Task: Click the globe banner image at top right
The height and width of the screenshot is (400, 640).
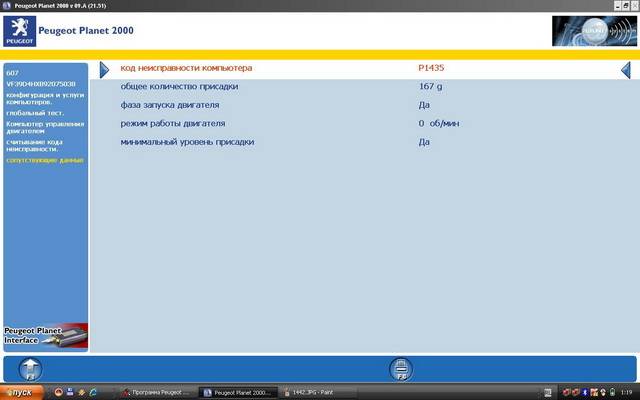Action: pyautogui.click(x=594, y=31)
